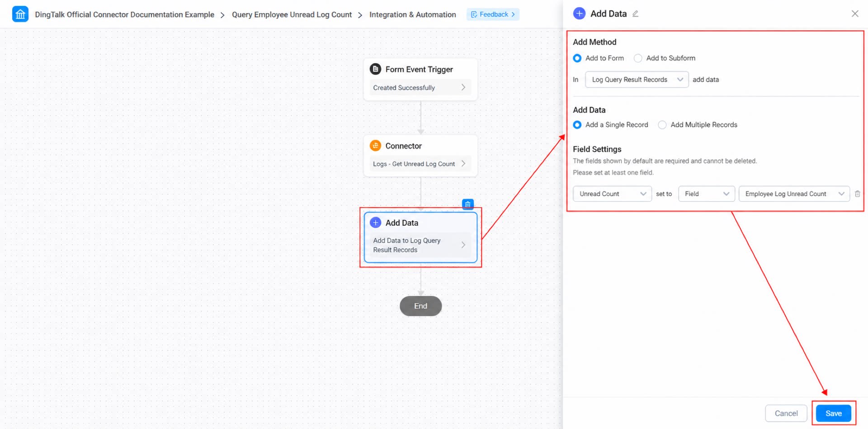Click the blue home building icon
This screenshot has width=868, height=429.
pos(20,14)
